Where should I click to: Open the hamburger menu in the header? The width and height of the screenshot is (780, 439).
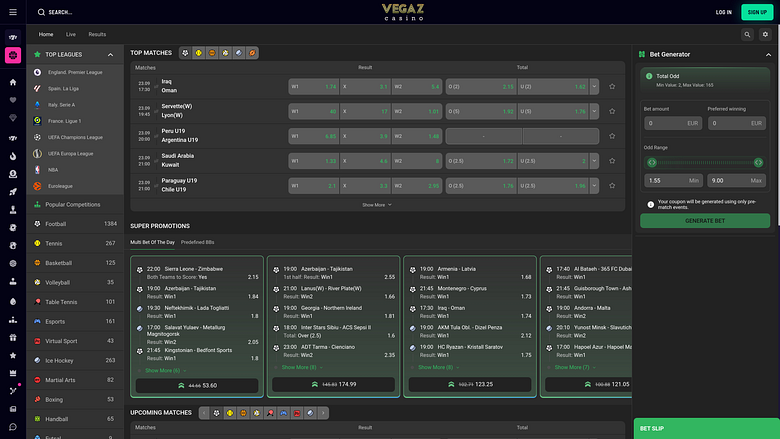pos(13,12)
